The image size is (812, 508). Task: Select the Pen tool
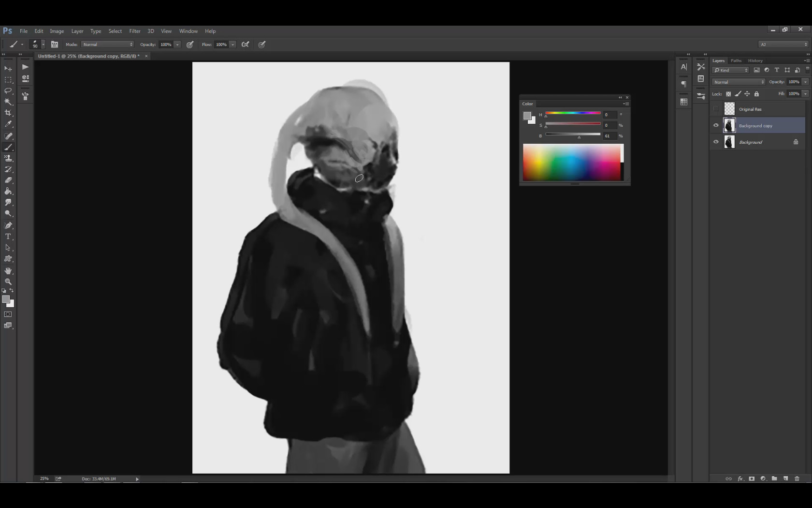click(x=8, y=225)
